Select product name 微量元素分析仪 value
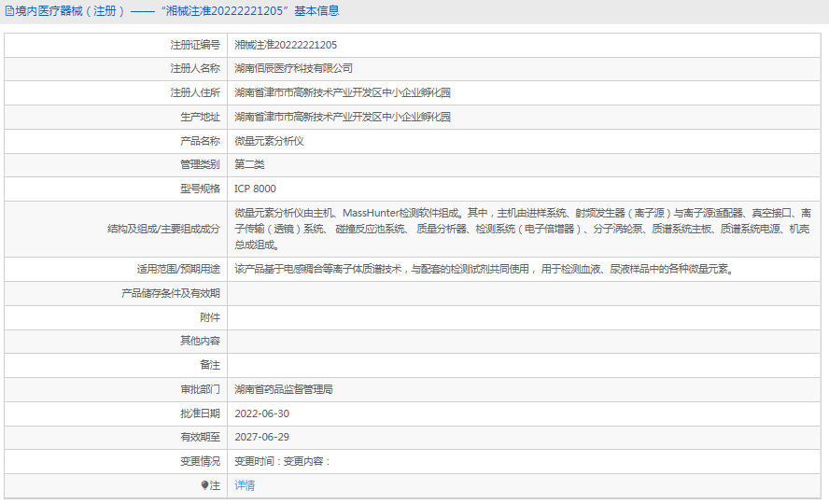 [269, 141]
